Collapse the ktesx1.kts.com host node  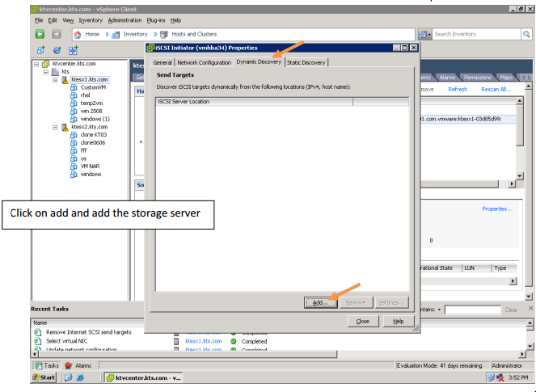click(55, 80)
